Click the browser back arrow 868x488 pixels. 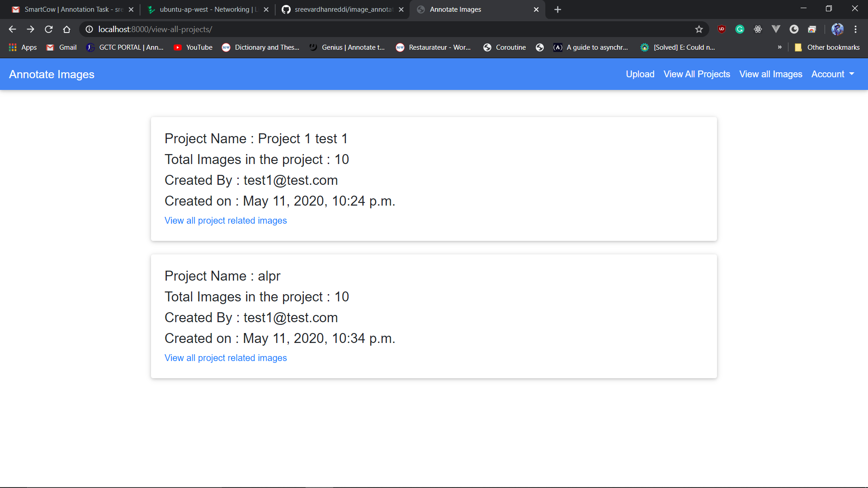point(12,29)
